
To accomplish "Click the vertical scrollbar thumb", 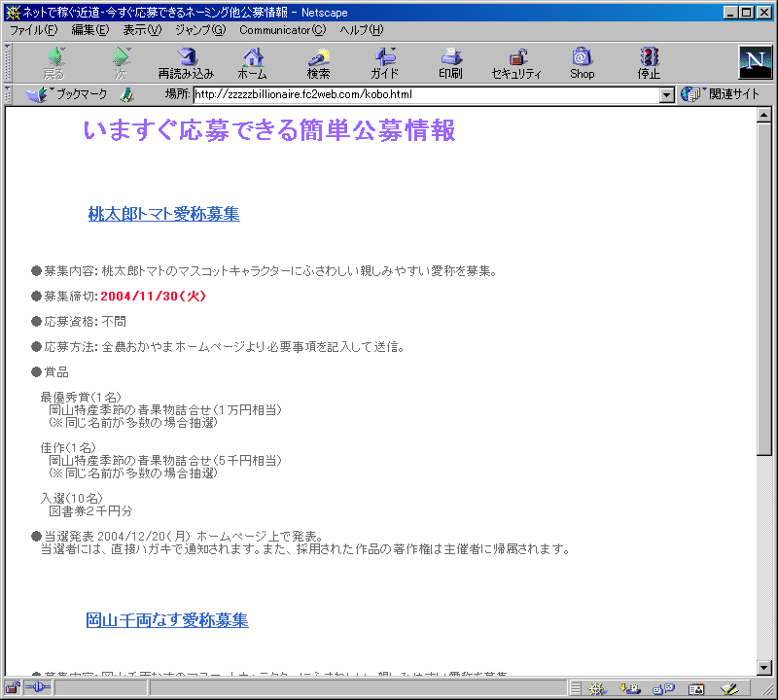I will [x=764, y=288].
